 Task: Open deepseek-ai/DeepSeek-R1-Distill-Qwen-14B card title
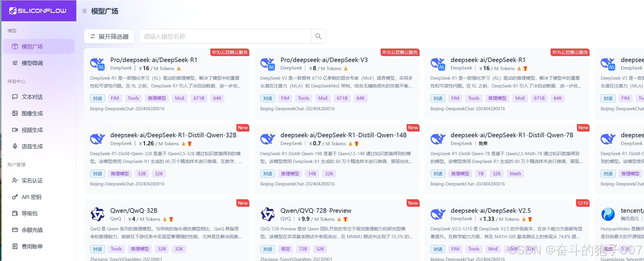(344, 135)
